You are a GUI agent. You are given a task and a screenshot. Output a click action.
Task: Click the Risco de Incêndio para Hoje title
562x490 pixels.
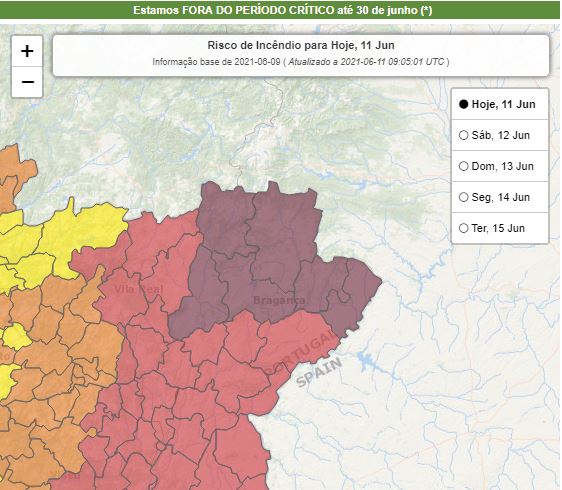[x=301, y=45]
